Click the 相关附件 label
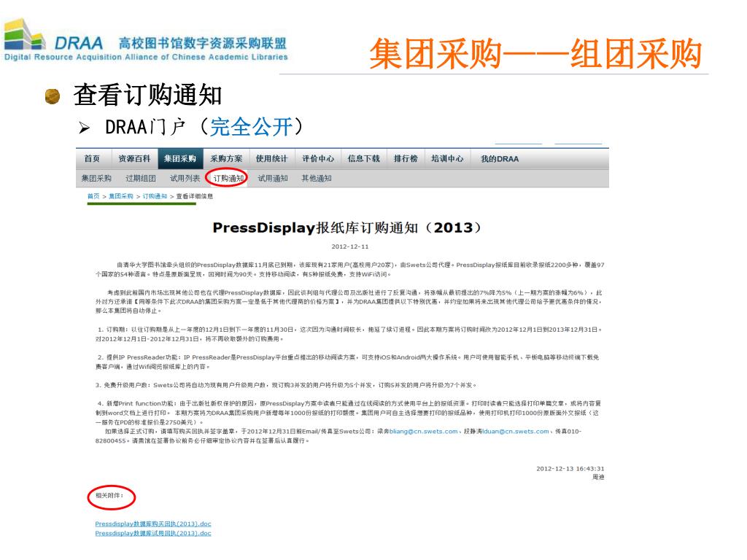Screen dimensions: 747x560 pos(109,496)
